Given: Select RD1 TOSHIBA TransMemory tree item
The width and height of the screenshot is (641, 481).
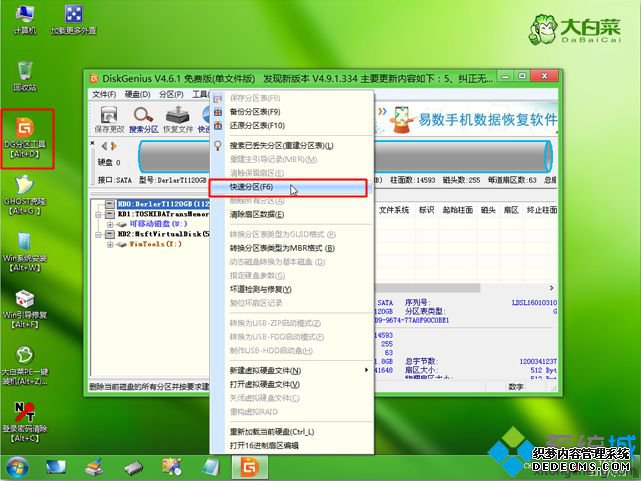Looking at the screenshot, I should (163, 214).
